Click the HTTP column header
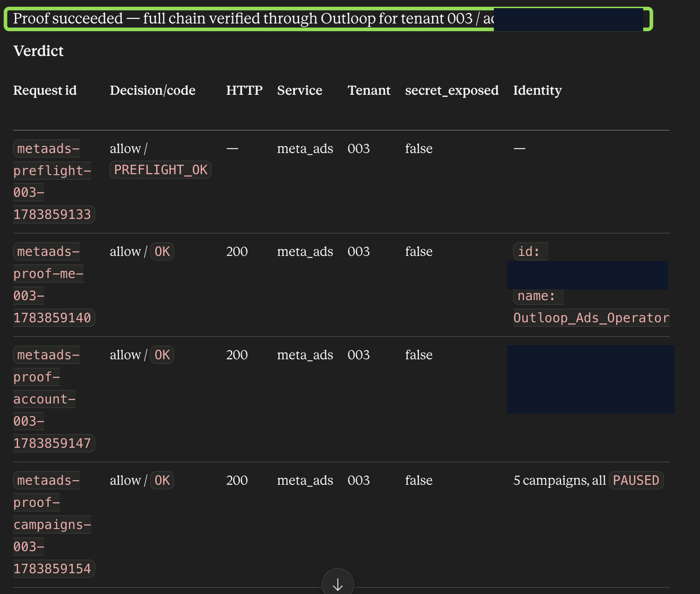 [x=244, y=91]
